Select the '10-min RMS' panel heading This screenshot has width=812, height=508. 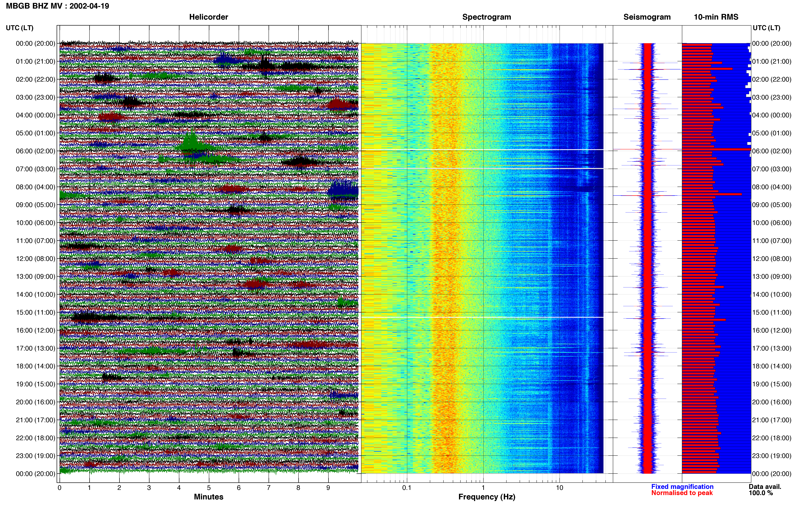pyautogui.click(x=716, y=17)
